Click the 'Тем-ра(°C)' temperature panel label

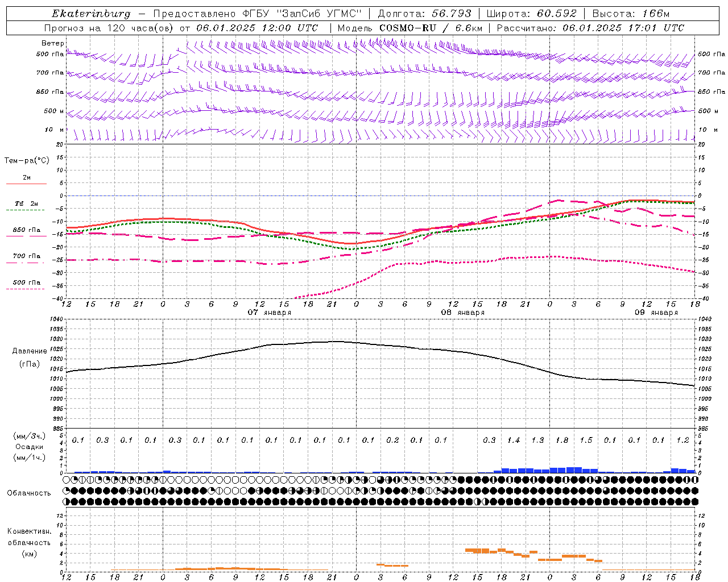[x=27, y=161]
